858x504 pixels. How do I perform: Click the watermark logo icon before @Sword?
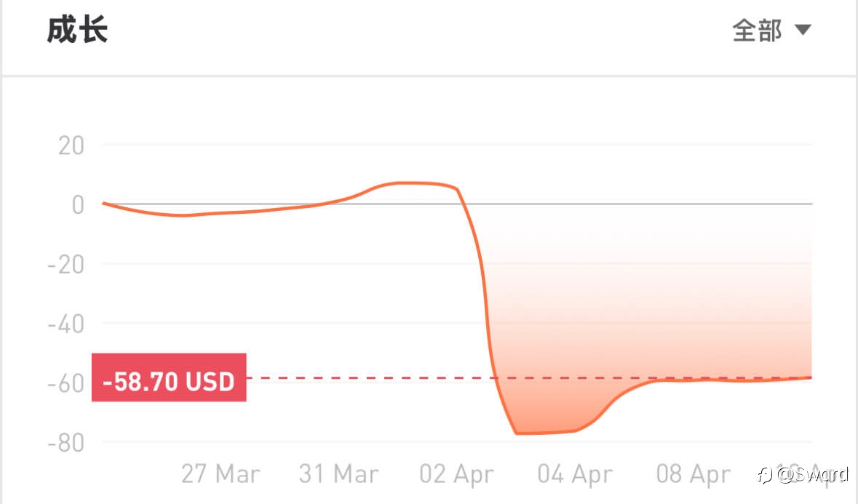pos(765,474)
